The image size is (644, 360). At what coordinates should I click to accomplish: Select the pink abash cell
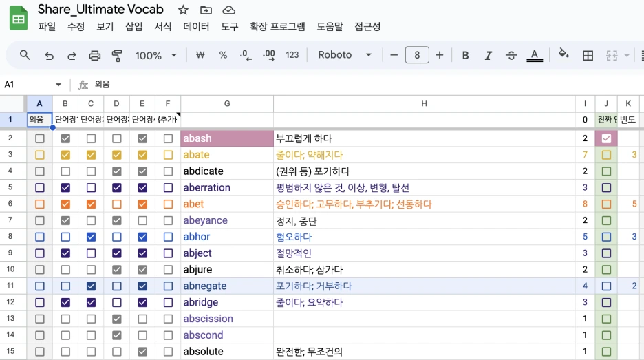[227, 138]
